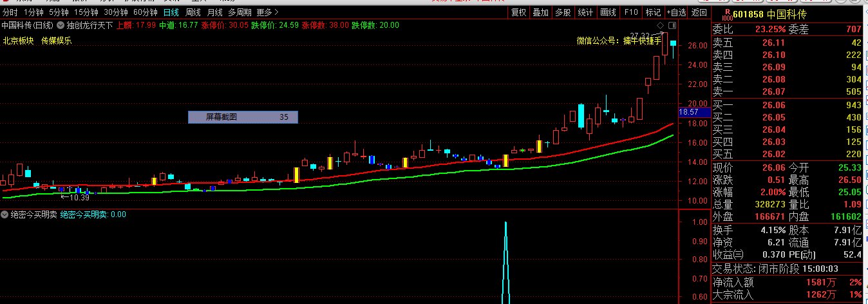The image size is (868, 304).
Task: Switch to 分时 intraday chart tab
Action: (x=10, y=12)
